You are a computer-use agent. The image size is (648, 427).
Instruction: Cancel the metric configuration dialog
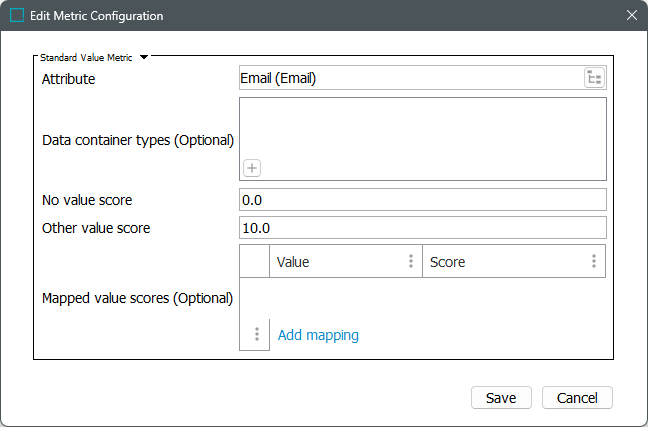point(577,398)
